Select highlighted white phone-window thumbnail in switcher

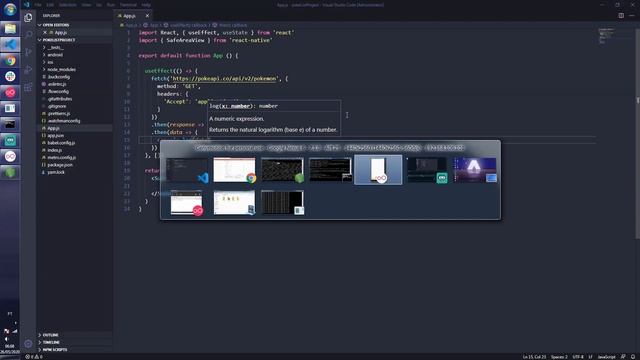[x=378, y=170]
